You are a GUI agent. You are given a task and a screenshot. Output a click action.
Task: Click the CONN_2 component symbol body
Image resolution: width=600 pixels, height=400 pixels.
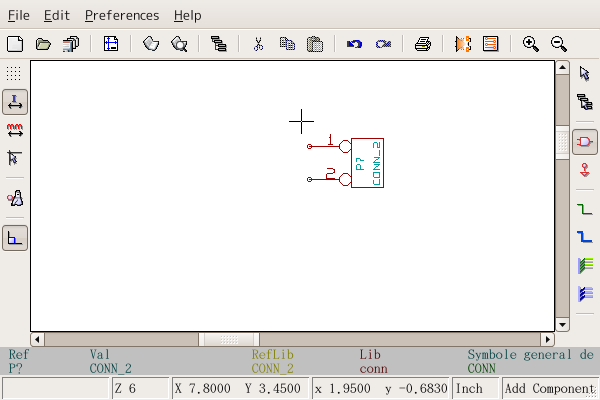click(x=367, y=162)
